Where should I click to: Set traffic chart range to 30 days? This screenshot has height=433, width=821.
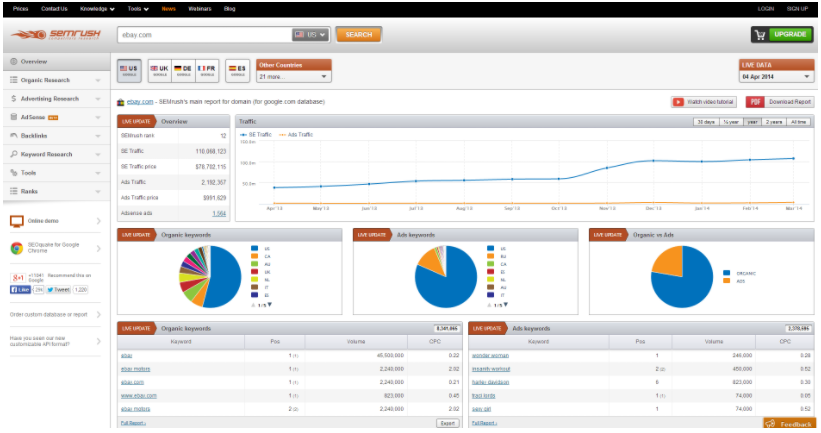click(705, 122)
